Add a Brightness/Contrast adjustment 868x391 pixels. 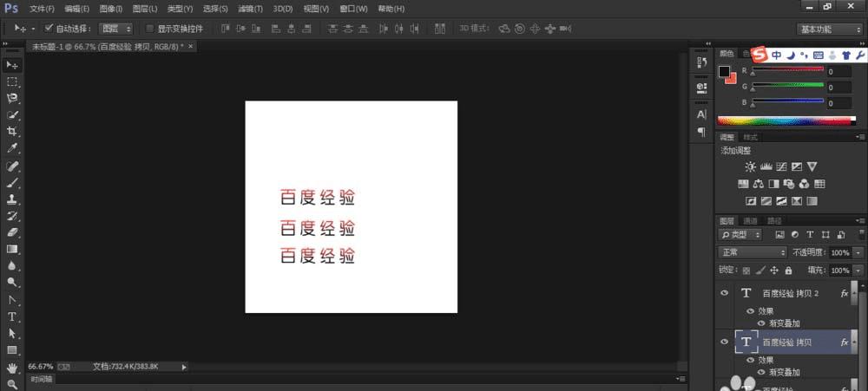click(x=750, y=166)
